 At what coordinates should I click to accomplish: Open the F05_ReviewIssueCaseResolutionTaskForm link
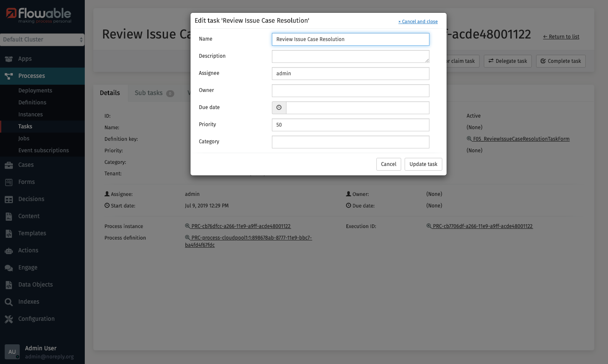521,139
